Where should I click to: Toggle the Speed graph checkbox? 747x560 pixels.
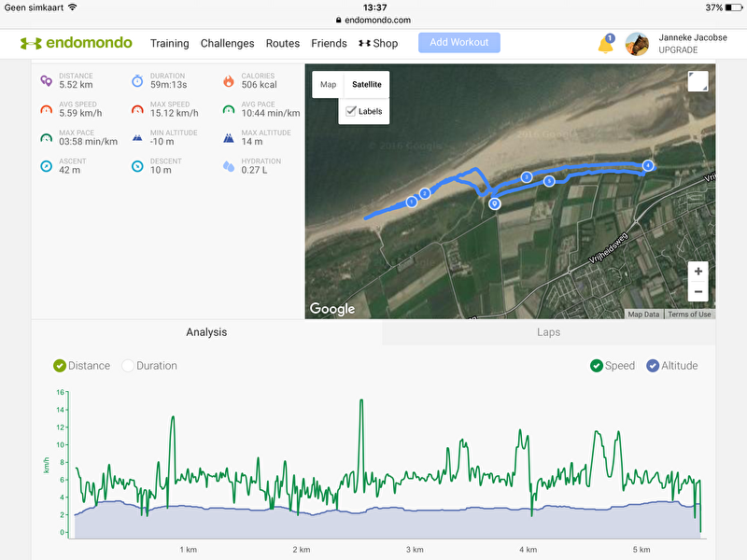tap(597, 366)
